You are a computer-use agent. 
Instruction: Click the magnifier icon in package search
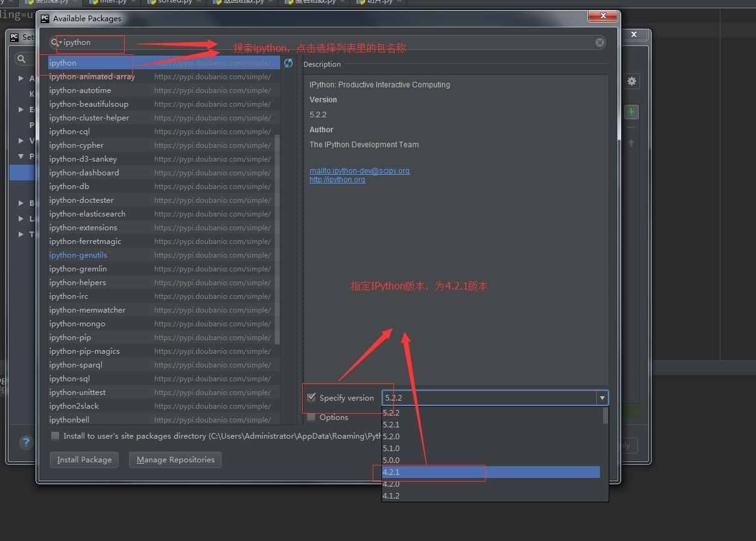56,42
